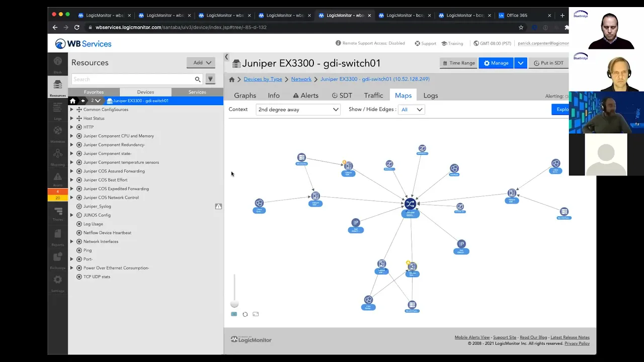
Task: Switch to the Office 365 browser tab
Action: pos(523,15)
